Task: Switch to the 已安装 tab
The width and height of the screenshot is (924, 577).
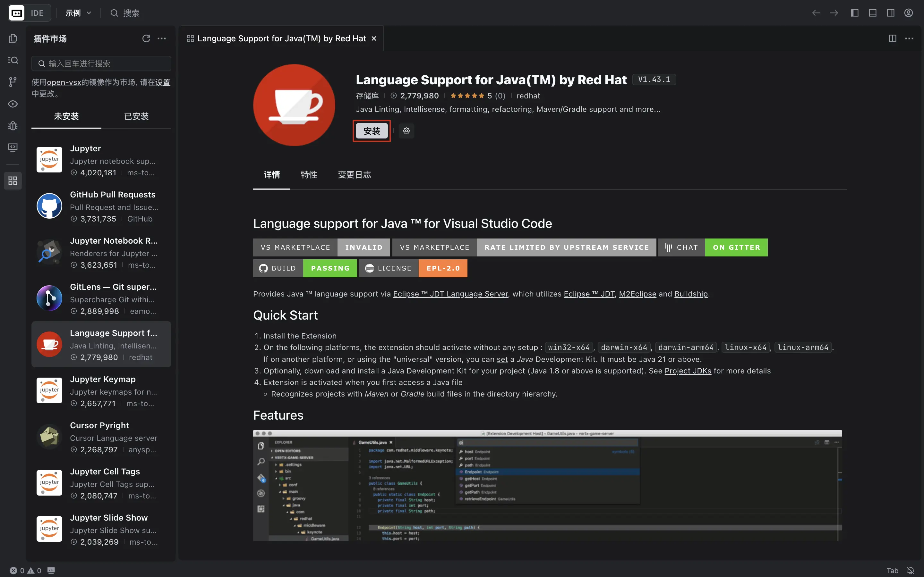Action: coord(136,116)
